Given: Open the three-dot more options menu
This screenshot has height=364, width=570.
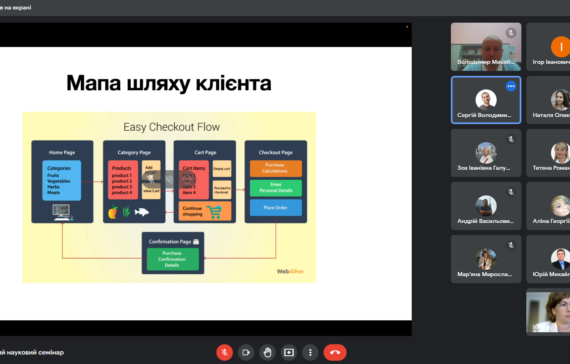Looking at the screenshot, I should [310, 352].
